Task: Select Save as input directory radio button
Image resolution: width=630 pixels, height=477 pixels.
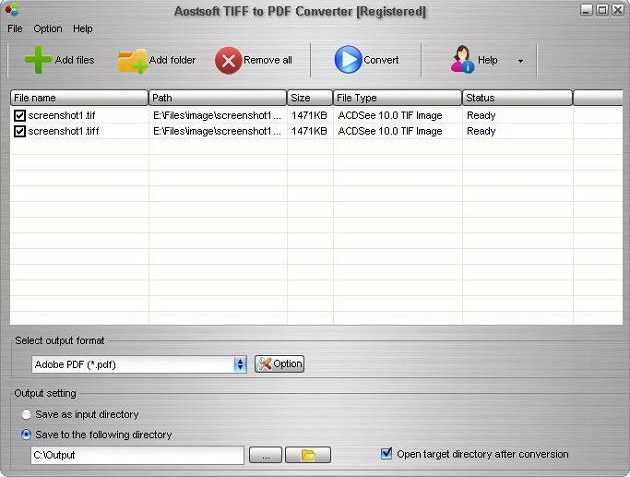Action: pyautogui.click(x=26, y=415)
